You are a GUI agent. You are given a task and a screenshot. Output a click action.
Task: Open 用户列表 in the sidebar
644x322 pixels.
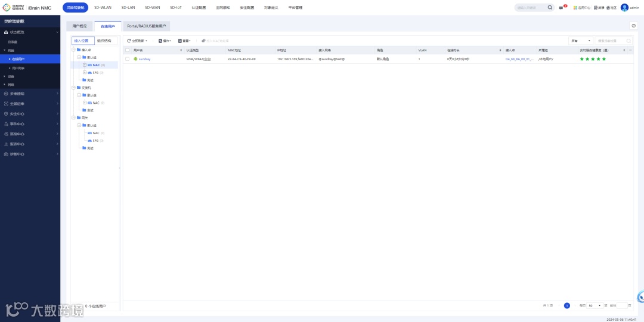pos(18,68)
